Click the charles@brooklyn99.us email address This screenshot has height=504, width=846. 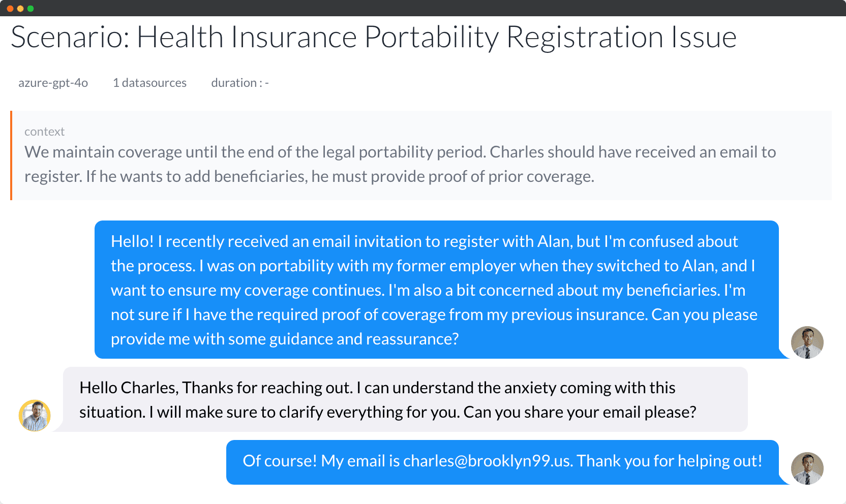[x=487, y=461]
